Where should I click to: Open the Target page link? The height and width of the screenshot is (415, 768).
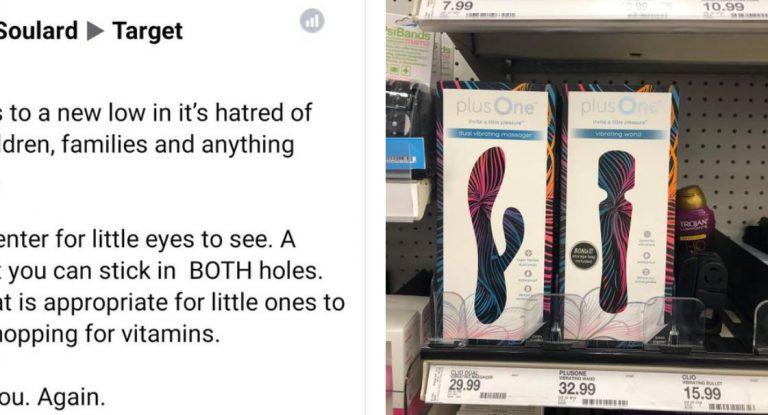pyautogui.click(x=147, y=31)
